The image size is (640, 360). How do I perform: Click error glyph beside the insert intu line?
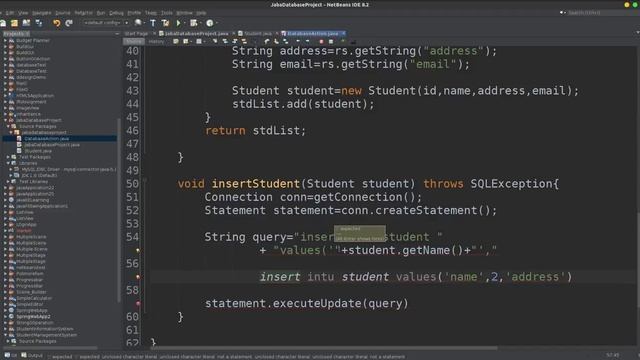tap(138, 277)
